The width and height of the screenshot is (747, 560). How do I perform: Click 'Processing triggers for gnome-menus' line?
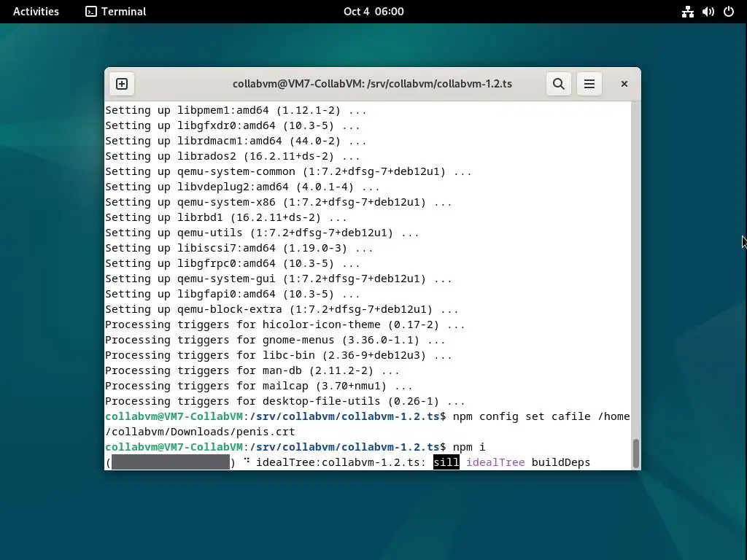[275, 340]
